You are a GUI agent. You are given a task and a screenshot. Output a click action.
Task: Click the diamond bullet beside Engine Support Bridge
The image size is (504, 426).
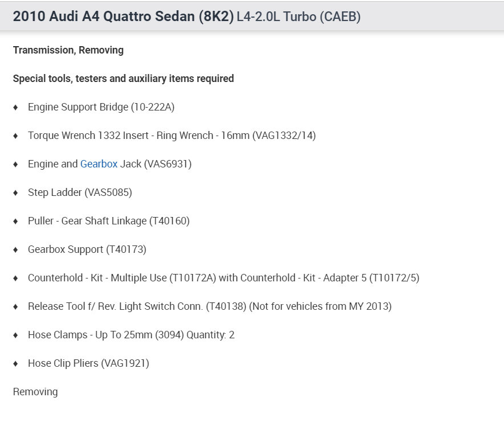[15, 108]
